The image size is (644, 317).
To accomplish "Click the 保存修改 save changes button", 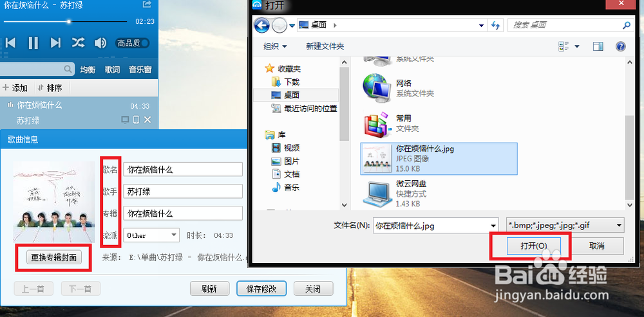I will [x=261, y=289].
